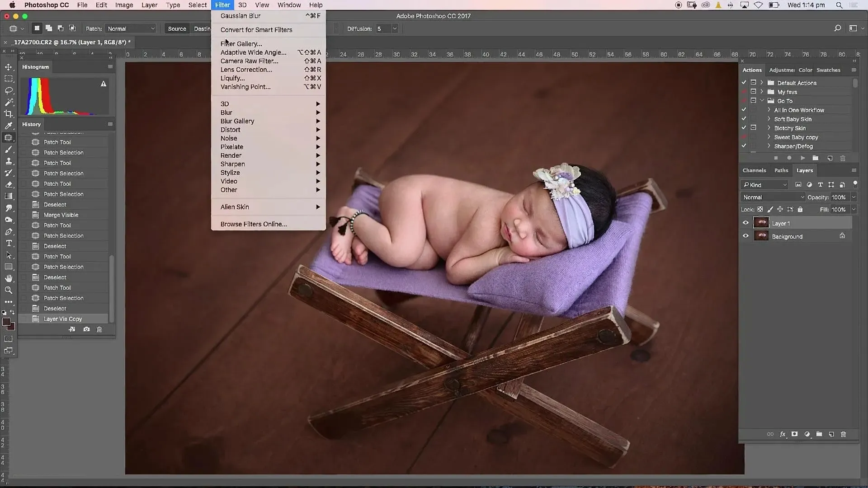
Task: Hide Layer 1 visibility eye
Action: click(745, 223)
